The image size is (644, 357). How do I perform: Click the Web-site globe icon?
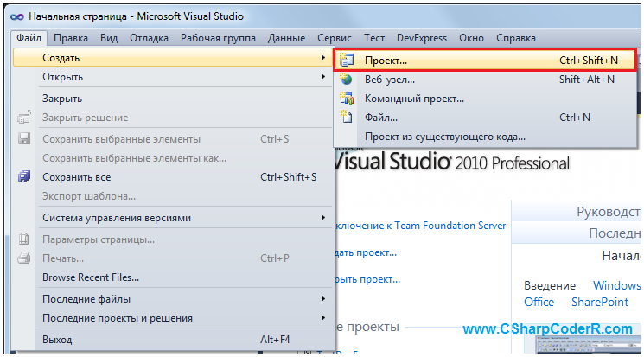tap(347, 80)
